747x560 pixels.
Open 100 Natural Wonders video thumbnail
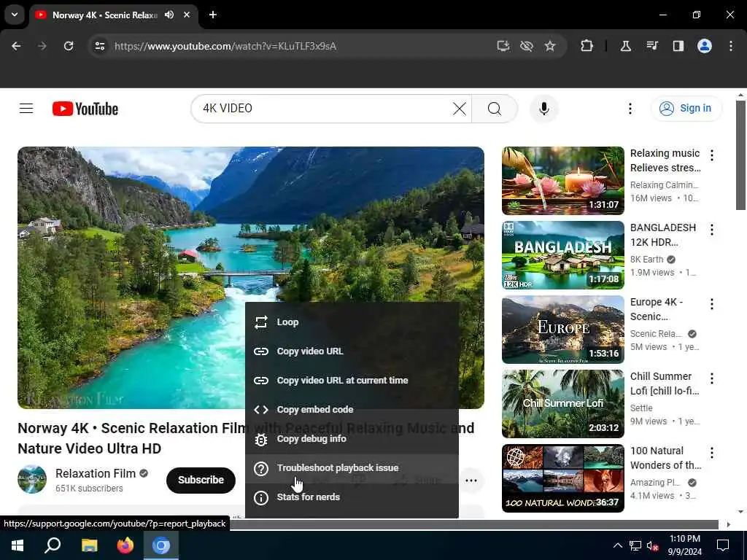coord(562,478)
